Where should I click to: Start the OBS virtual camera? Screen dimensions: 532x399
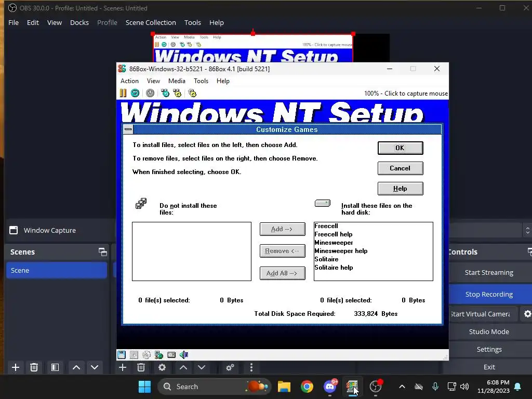click(482, 314)
